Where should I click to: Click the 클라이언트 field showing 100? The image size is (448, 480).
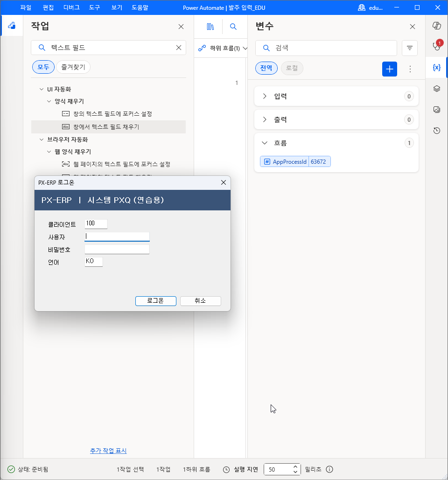pos(96,224)
